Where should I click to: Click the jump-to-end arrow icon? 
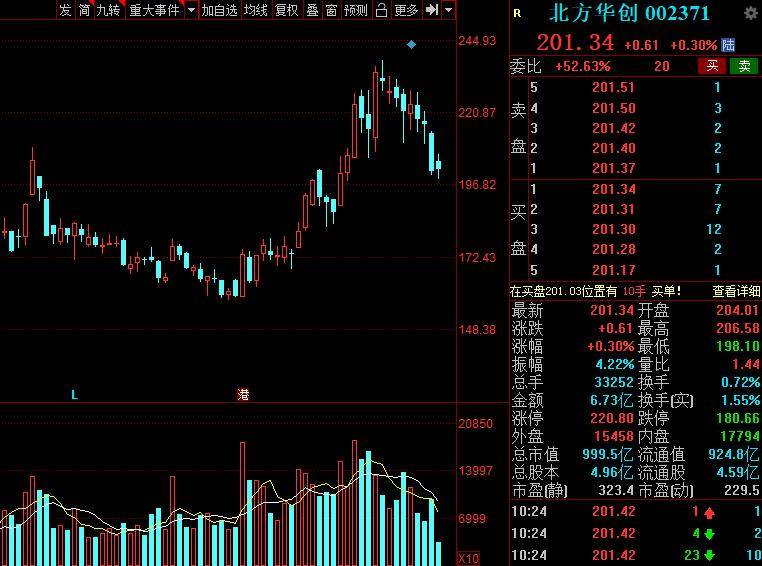coord(432,10)
